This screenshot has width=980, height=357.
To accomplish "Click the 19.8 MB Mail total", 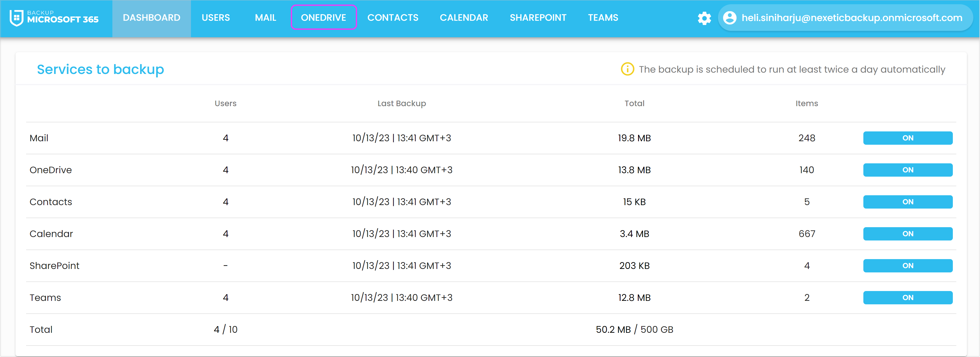I will coord(635,138).
